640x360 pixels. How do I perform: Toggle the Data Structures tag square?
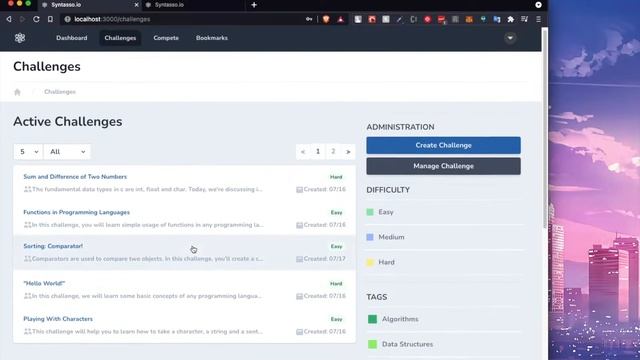372,344
